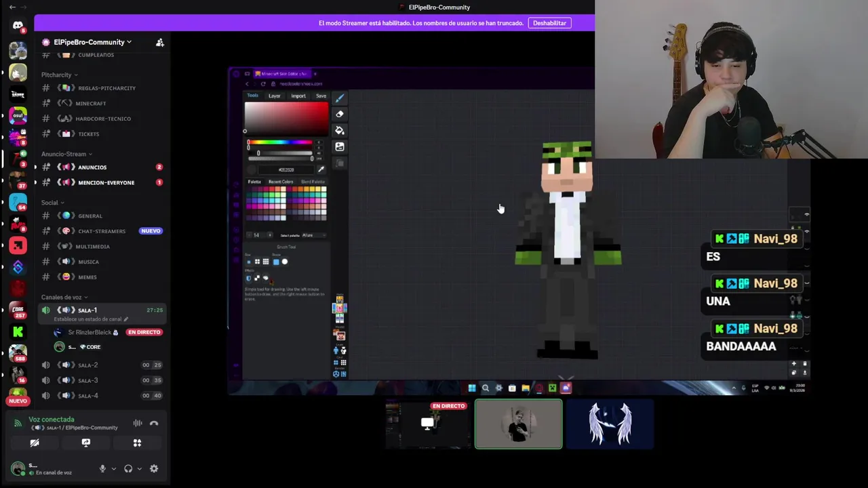This screenshot has height=488, width=868.
Task: Open the tickets channel
Action: [x=102, y=134]
